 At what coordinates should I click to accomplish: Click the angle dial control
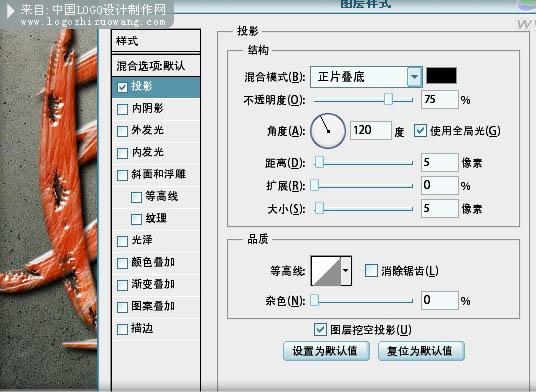coord(328,131)
